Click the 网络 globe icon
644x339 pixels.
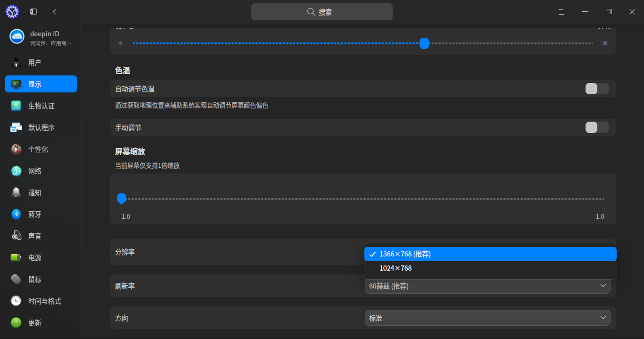17,171
